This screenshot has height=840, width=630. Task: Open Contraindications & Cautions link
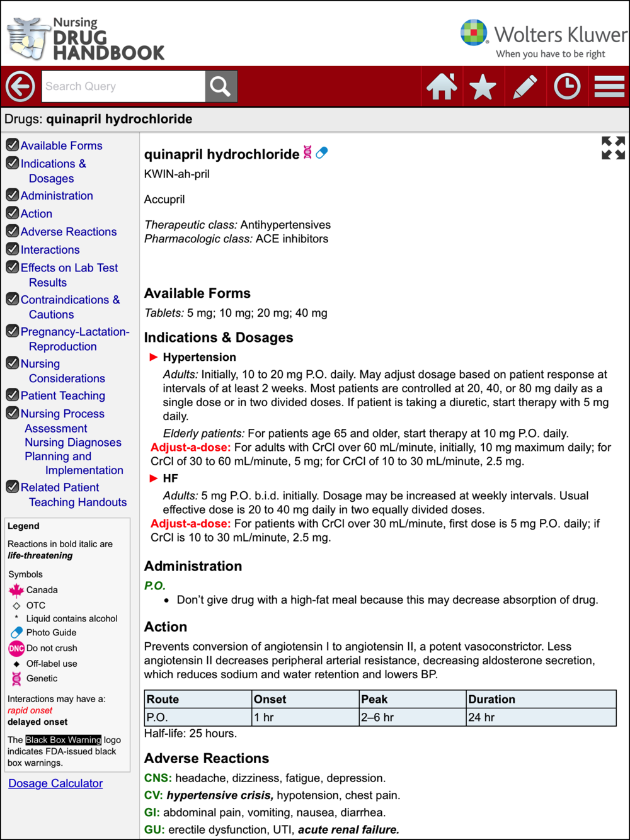(x=70, y=307)
